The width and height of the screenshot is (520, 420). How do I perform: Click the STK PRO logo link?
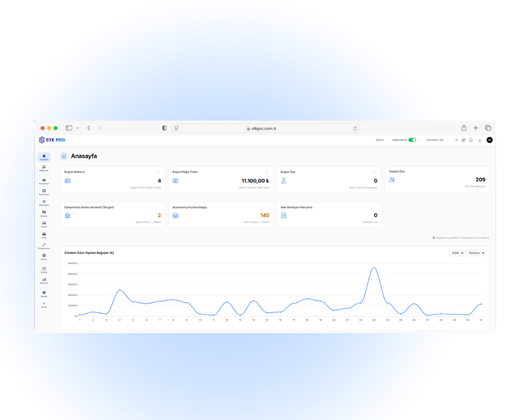point(52,140)
